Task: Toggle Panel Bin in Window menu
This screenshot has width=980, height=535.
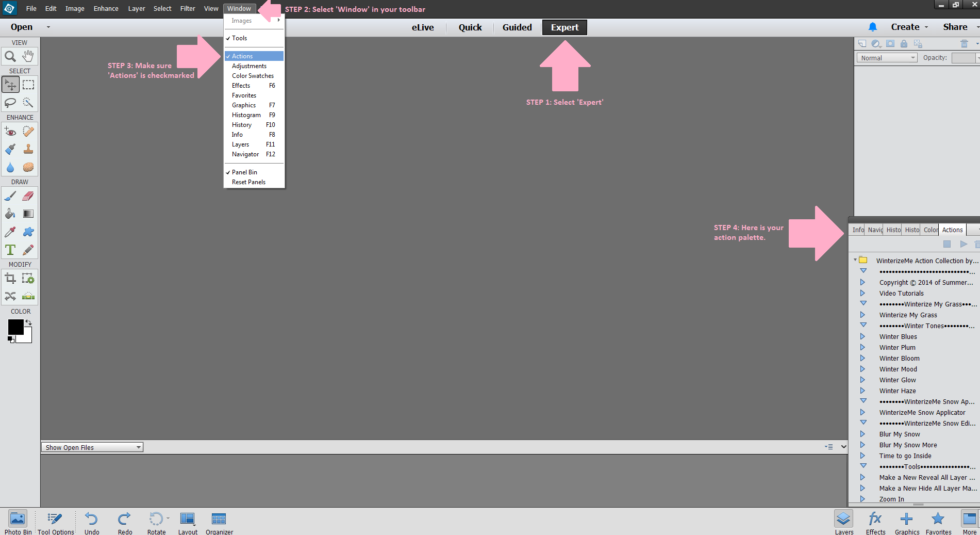Action: (x=254, y=172)
